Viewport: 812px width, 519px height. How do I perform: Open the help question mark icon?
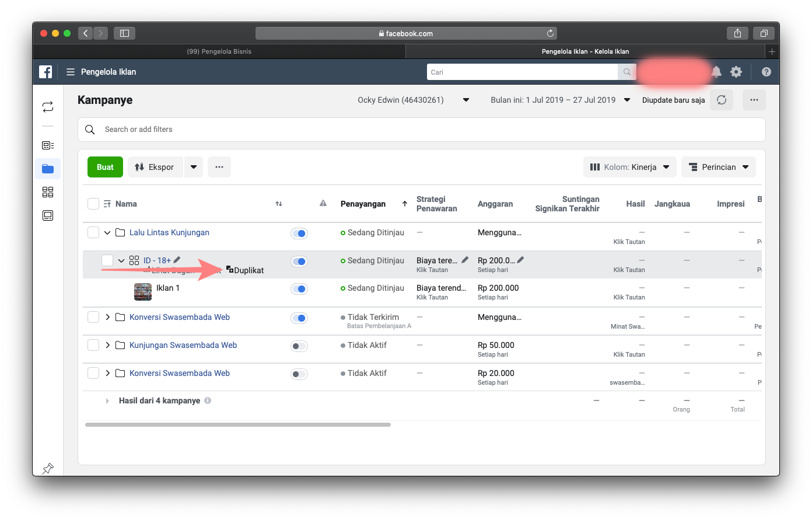[x=766, y=72]
